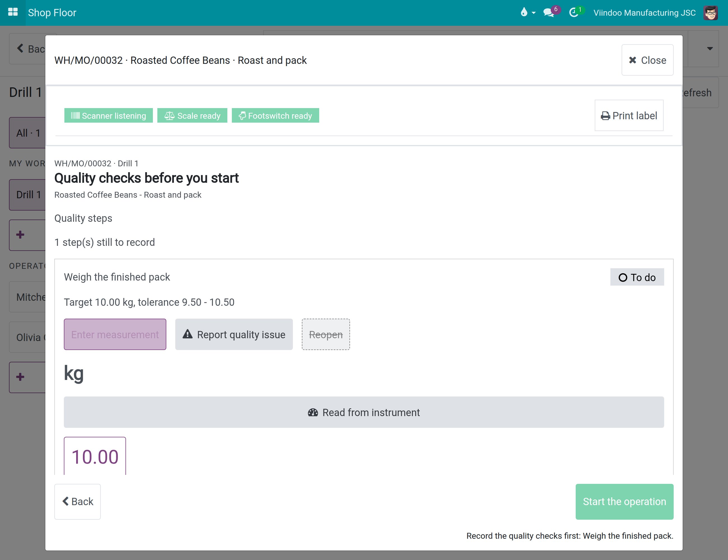Click the plus icon under operators list
The width and height of the screenshot is (728, 560).
click(x=20, y=377)
